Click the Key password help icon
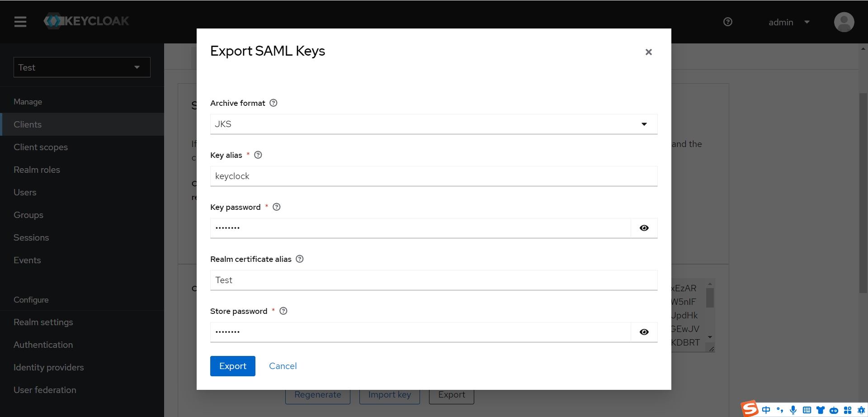Image resolution: width=868 pixels, height=417 pixels. coord(277,207)
